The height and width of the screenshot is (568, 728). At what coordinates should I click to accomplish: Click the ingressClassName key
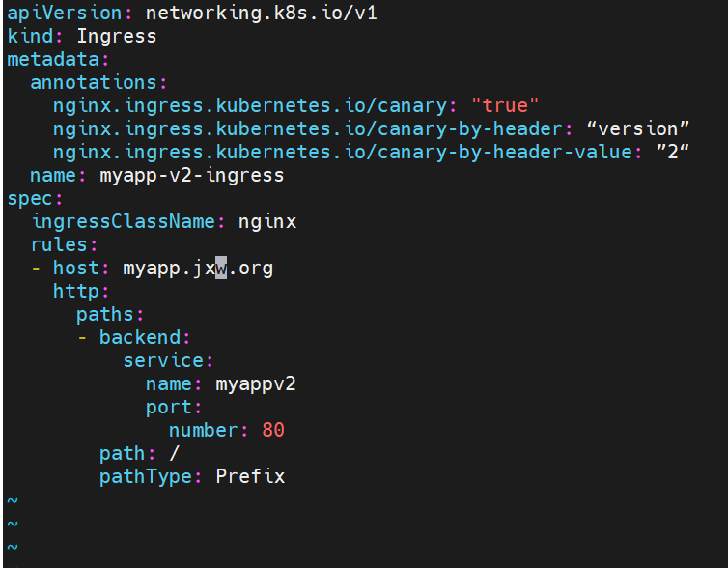(x=123, y=221)
